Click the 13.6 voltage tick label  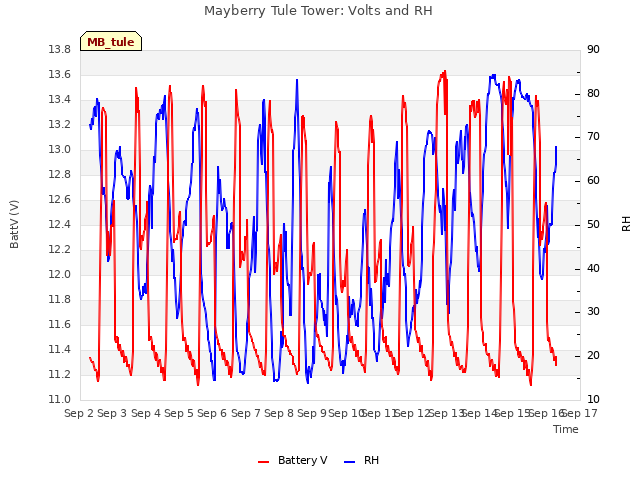(x=59, y=75)
